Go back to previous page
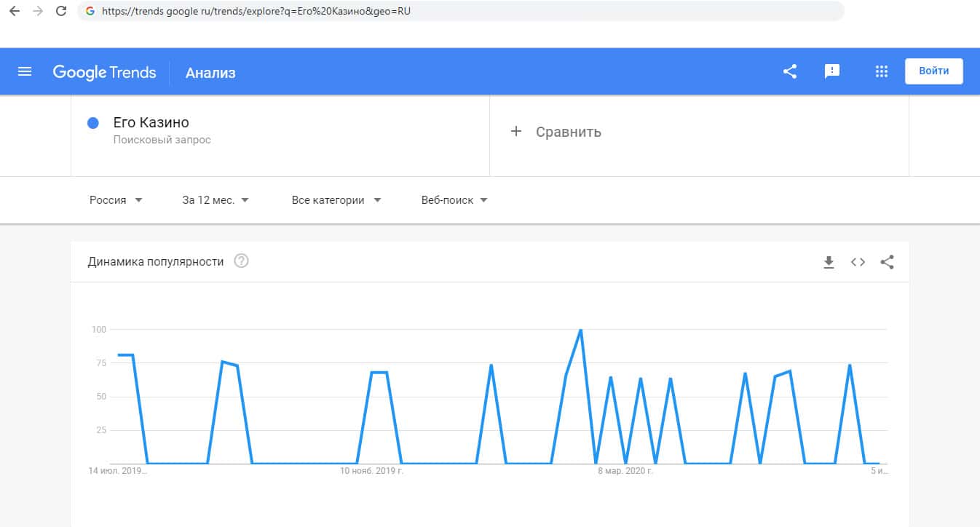The image size is (980, 527). point(14,12)
